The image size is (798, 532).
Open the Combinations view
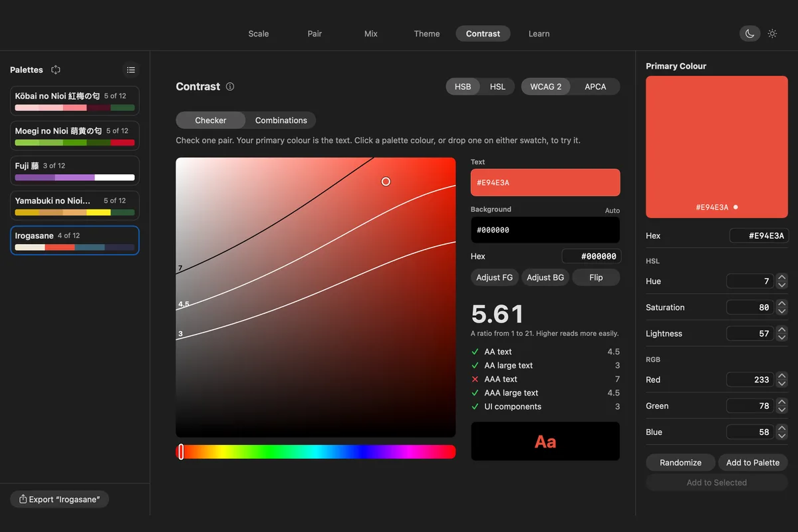tap(281, 120)
